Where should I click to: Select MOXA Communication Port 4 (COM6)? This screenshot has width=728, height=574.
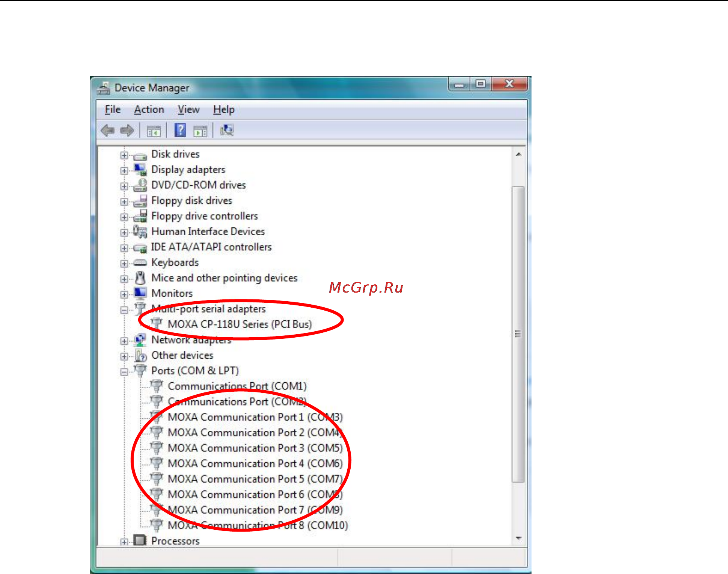255,464
